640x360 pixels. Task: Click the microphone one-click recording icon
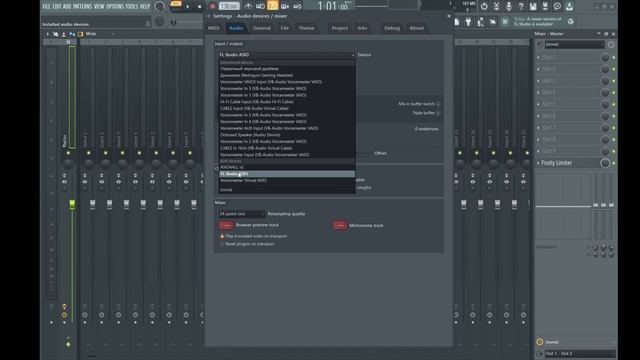(x=509, y=6)
